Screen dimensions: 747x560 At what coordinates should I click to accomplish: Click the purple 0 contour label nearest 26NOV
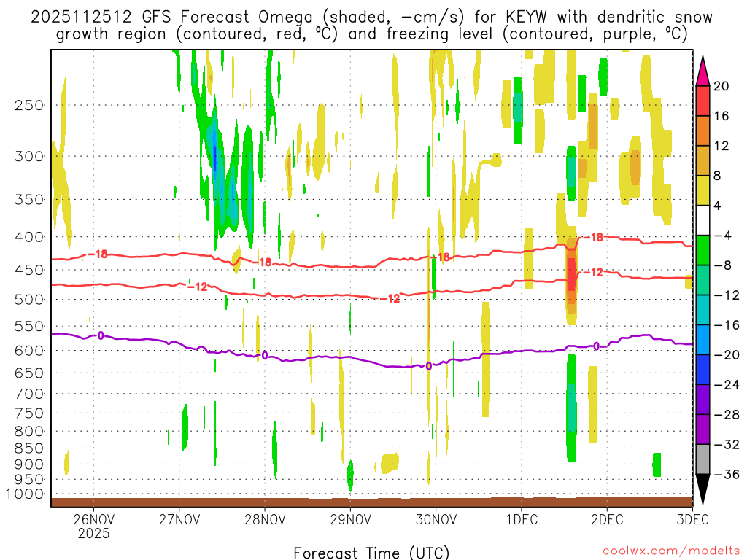(101, 335)
